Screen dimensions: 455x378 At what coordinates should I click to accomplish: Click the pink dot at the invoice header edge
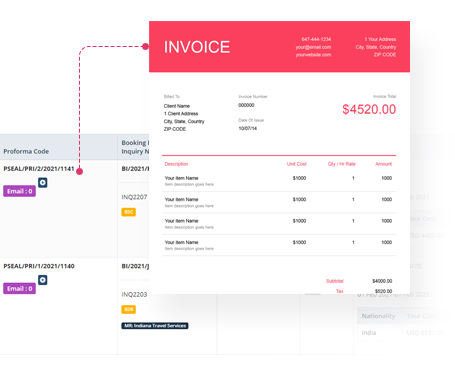(145, 46)
